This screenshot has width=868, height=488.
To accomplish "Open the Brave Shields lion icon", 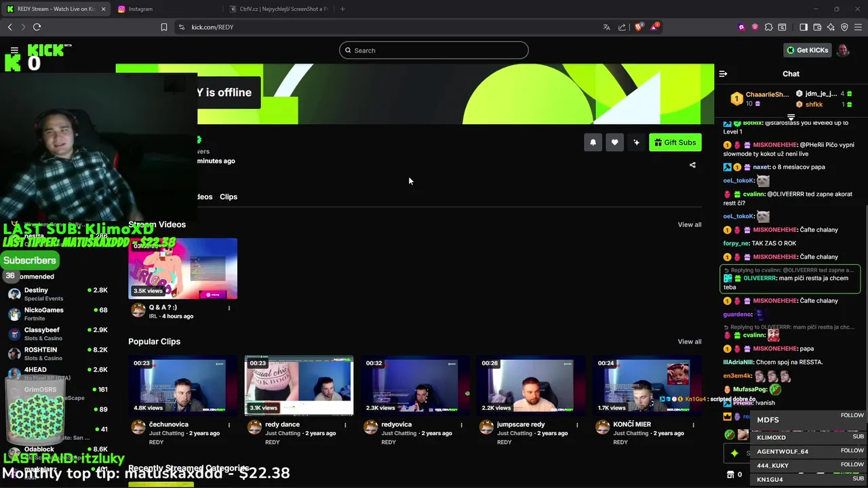I will point(638,27).
